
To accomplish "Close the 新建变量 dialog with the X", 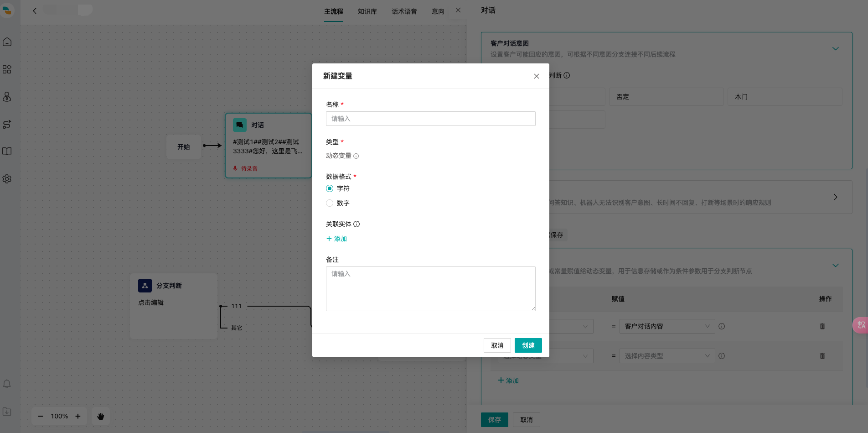I will [537, 76].
